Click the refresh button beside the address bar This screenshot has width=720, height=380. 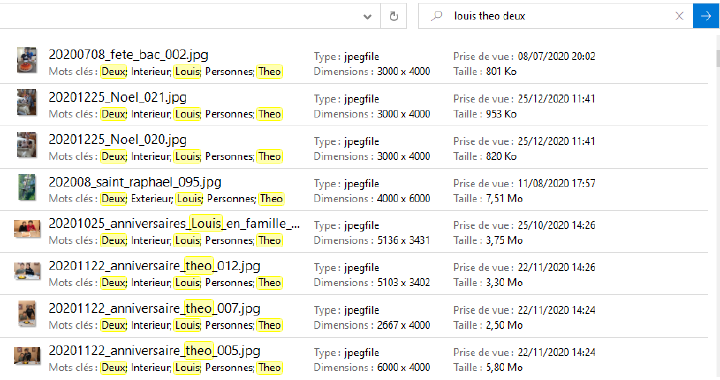[x=394, y=17]
